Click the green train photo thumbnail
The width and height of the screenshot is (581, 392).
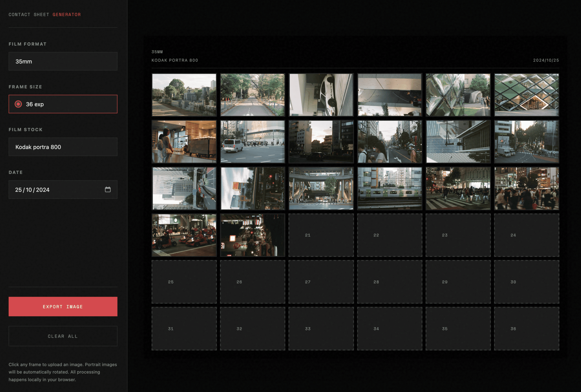pyautogui.click(x=390, y=188)
